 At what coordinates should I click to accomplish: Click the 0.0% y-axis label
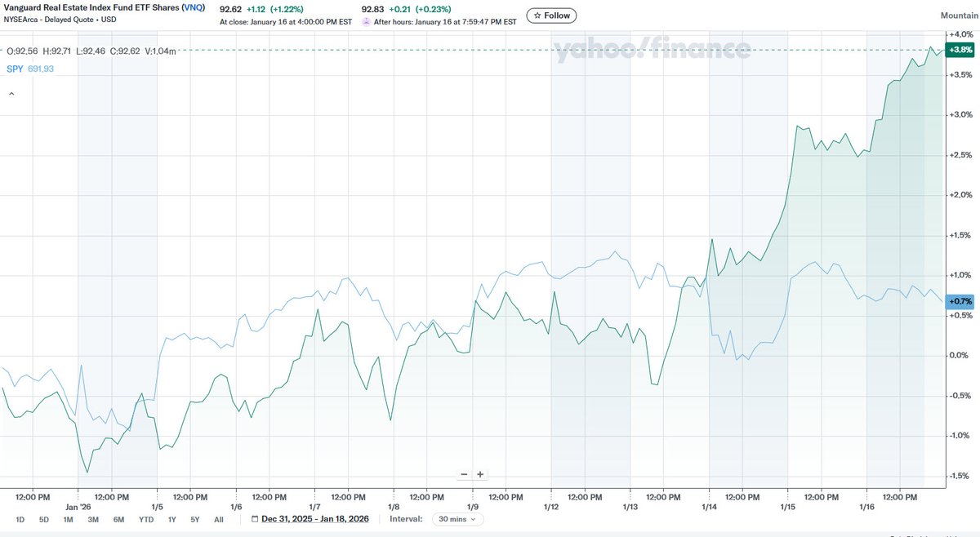959,355
